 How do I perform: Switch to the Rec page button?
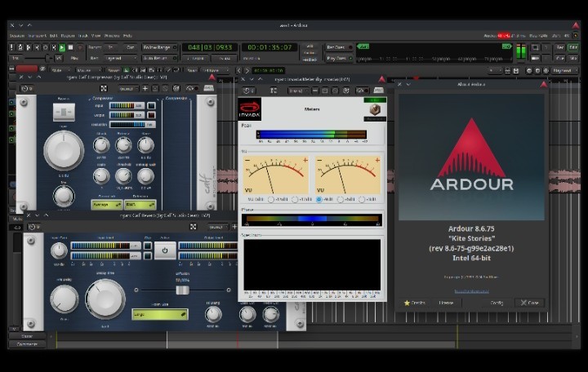coord(560,47)
